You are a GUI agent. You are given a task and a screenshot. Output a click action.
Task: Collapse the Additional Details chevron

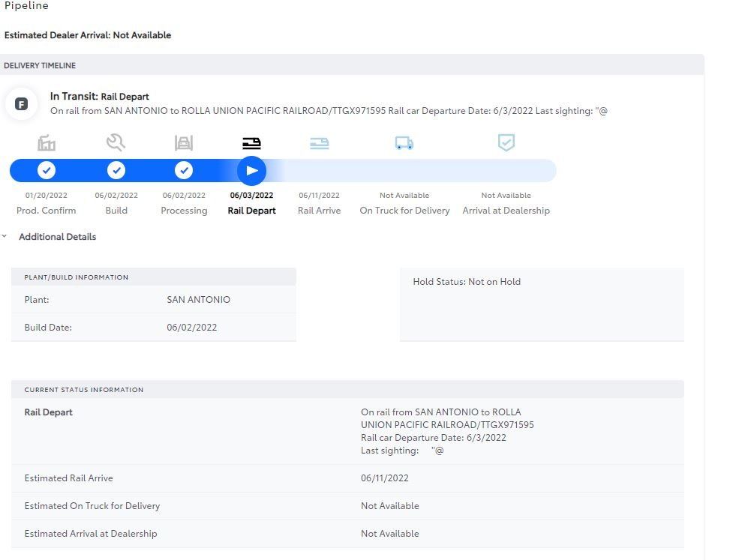(x=5, y=236)
